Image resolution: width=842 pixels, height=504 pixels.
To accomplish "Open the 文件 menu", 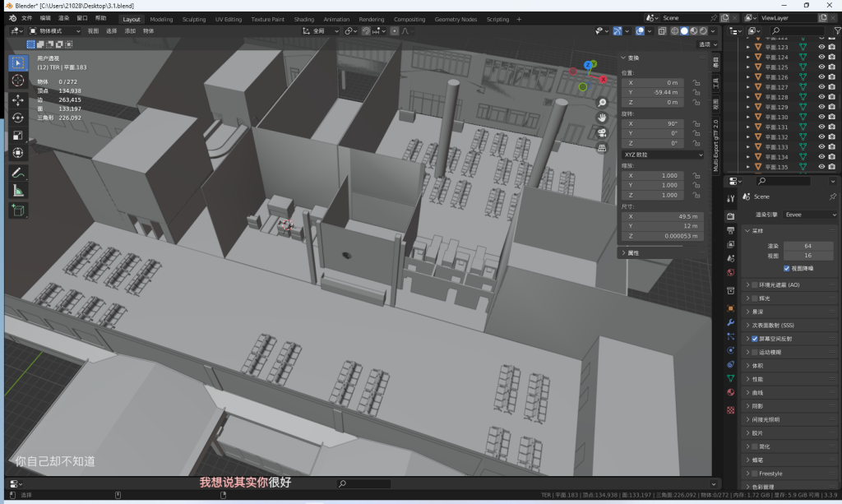I will coord(27,18).
